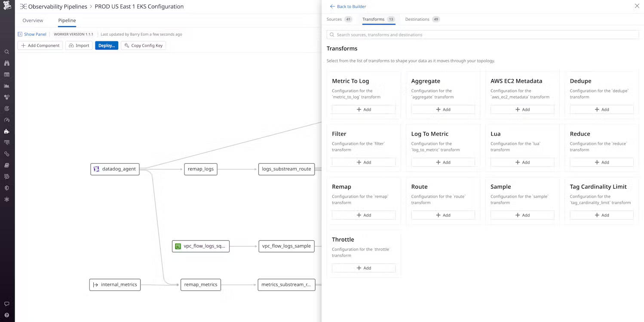This screenshot has width=644, height=322.
Task: Add the AWS EC2 Metadata transform
Action: point(522,110)
